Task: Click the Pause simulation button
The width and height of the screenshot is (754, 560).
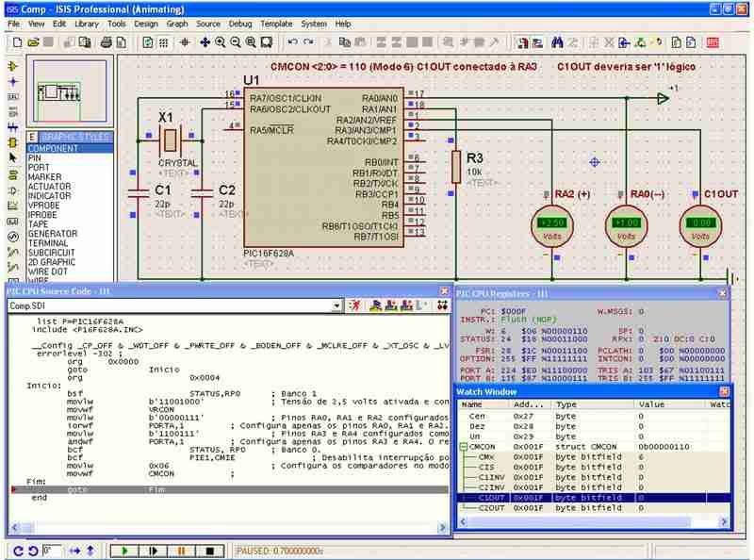Action: (181, 551)
